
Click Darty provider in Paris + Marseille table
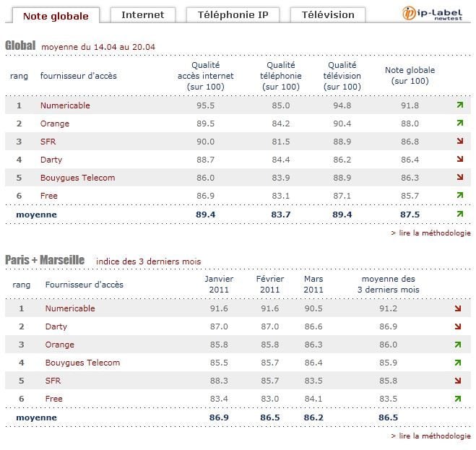pyautogui.click(x=56, y=326)
